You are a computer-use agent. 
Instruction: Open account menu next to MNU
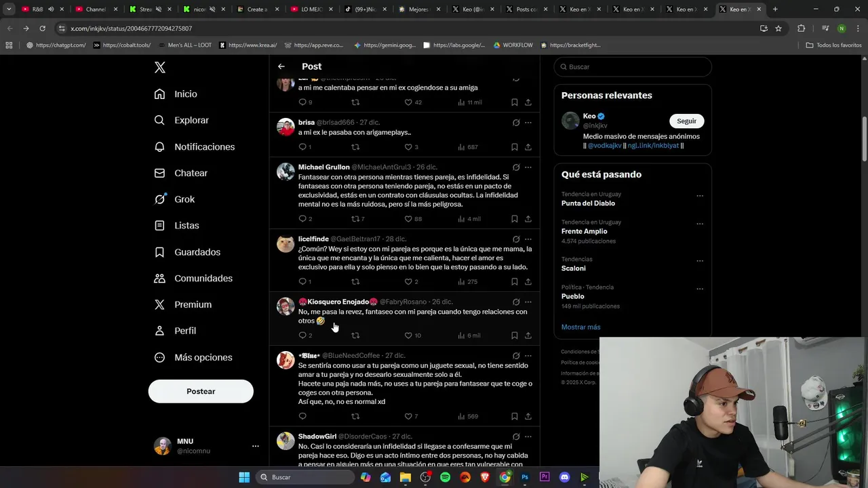click(256, 446)
